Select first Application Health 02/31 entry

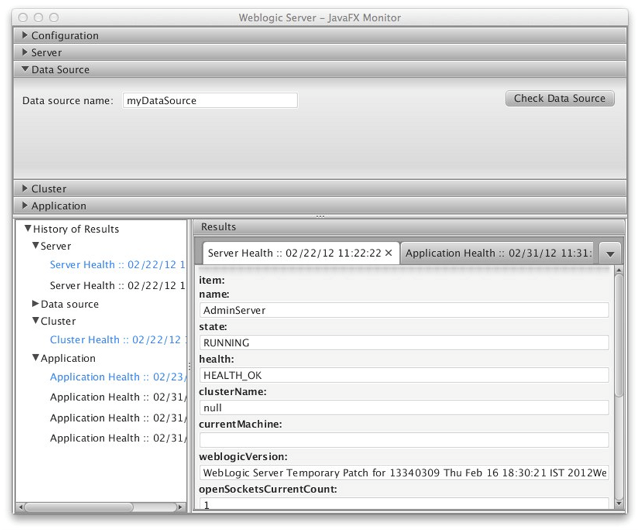[x=118, y=397]
